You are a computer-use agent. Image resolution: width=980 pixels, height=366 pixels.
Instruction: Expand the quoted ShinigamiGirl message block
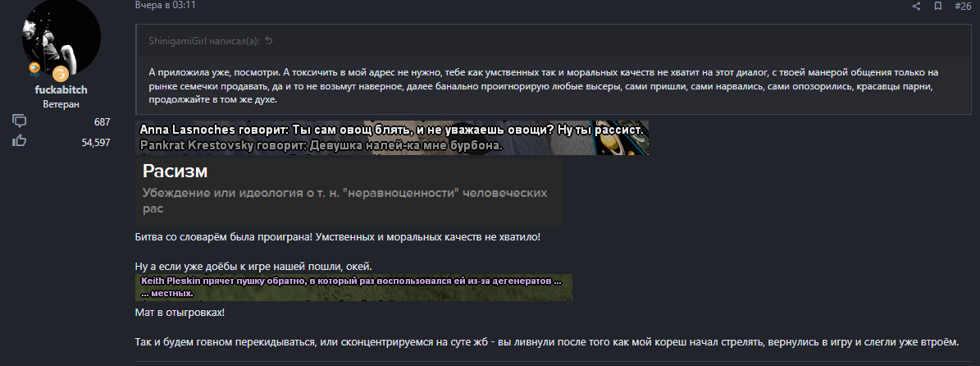[553, 70]
